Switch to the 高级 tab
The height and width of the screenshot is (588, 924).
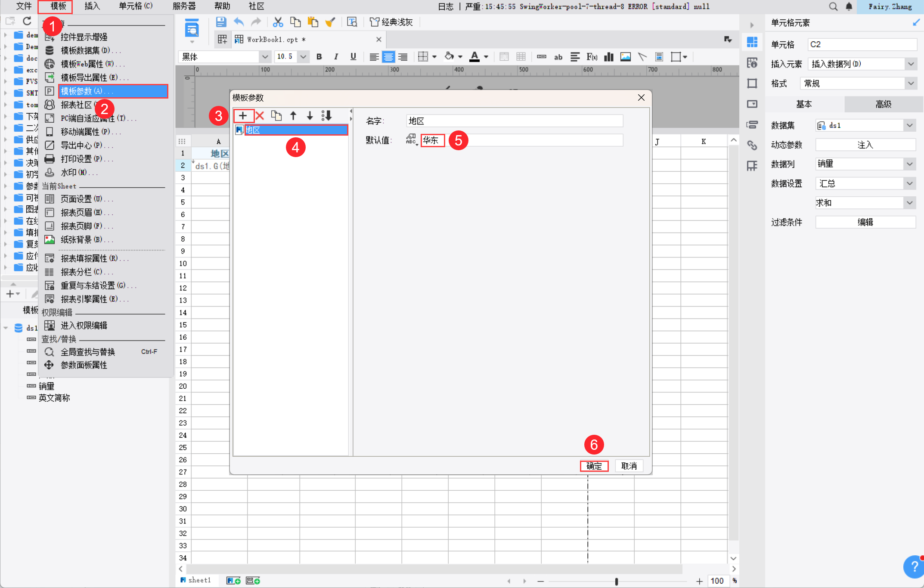[x=883, y=104]
